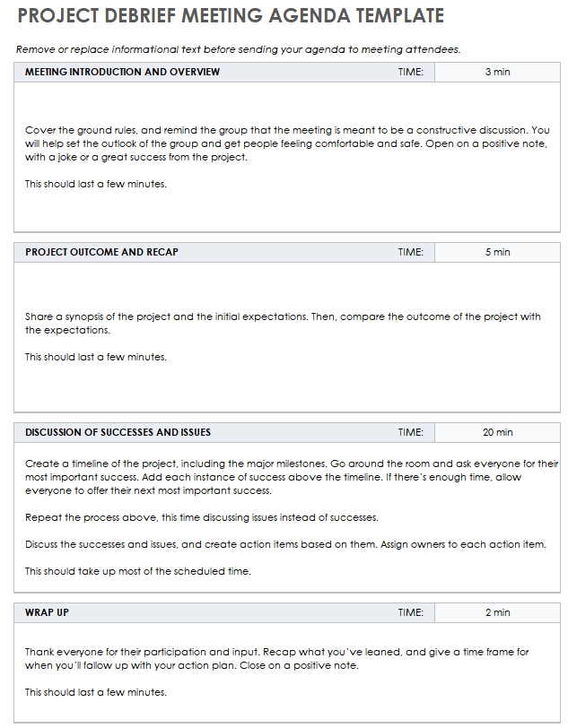The height and width of the screenshot is (728, 568).
Task: Select the Project Outcome and Recap heading
Action: (101, 252)
